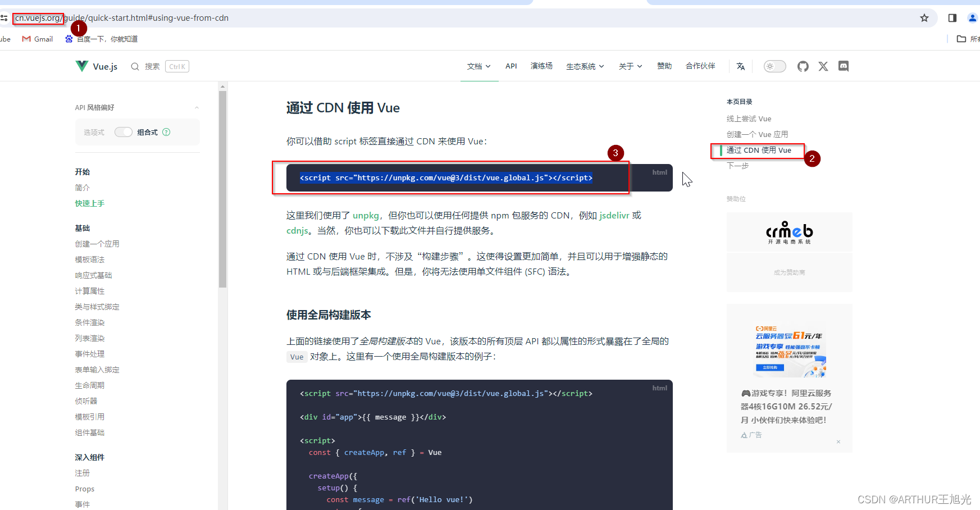Open 条件渲染 in sidebar
980x510 pixels.
click(90, 322)
